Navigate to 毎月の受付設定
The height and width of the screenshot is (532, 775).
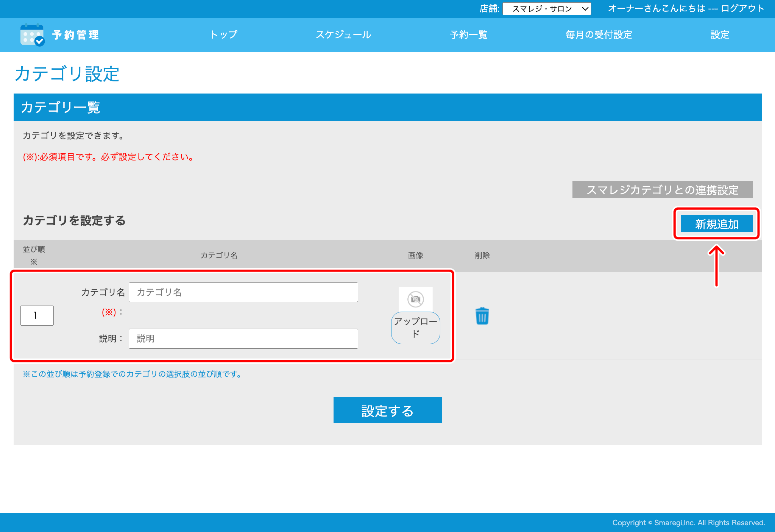(x=599, y=35)
